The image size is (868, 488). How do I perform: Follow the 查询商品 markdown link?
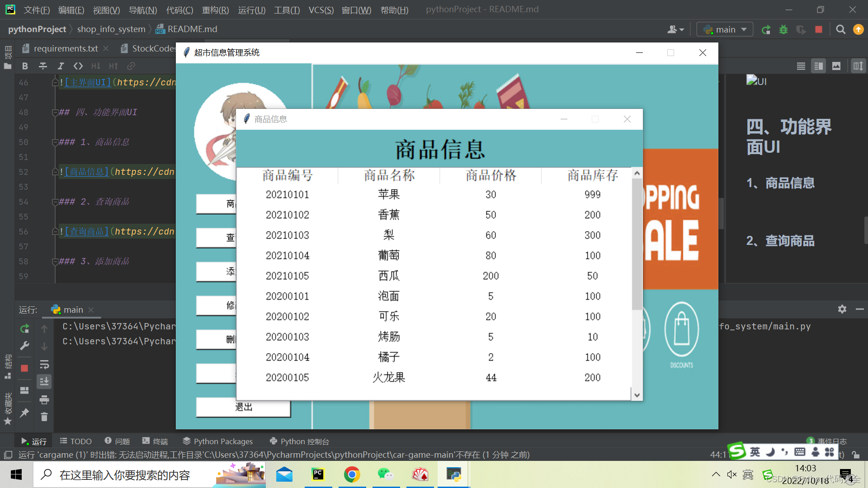tap(86, 231)
